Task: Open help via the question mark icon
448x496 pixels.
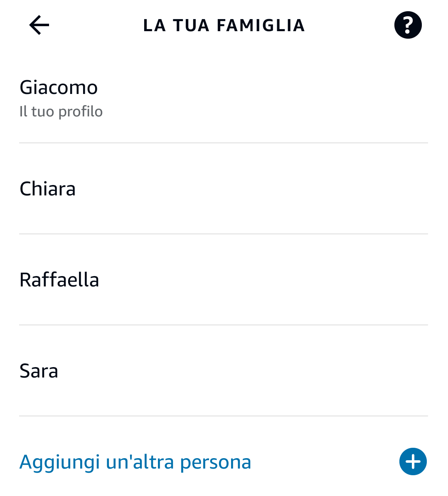Action: pyautogui.click(x=408, y=25)
